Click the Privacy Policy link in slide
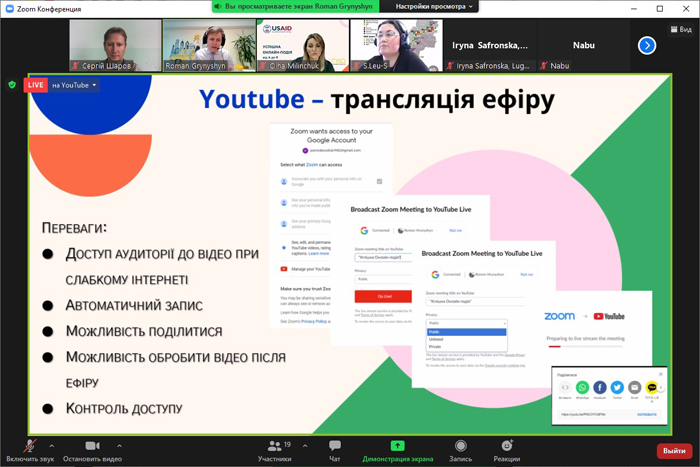Screen dimensions: 700x467 coord(314,321)
